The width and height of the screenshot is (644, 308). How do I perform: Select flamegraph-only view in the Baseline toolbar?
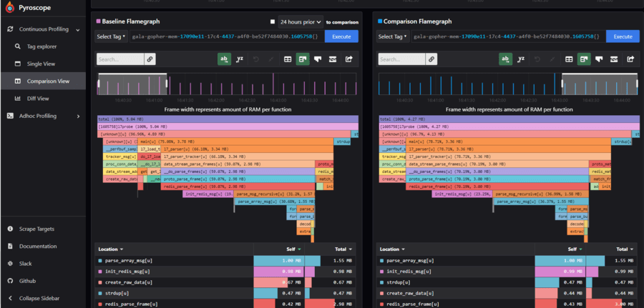pos(318,59)
